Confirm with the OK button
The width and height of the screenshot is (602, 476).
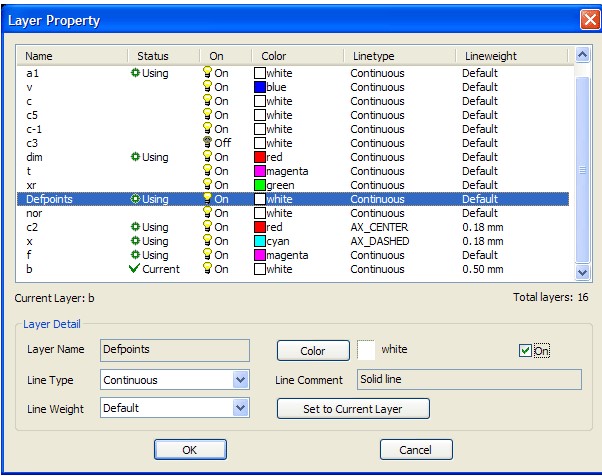pos(190,450)
